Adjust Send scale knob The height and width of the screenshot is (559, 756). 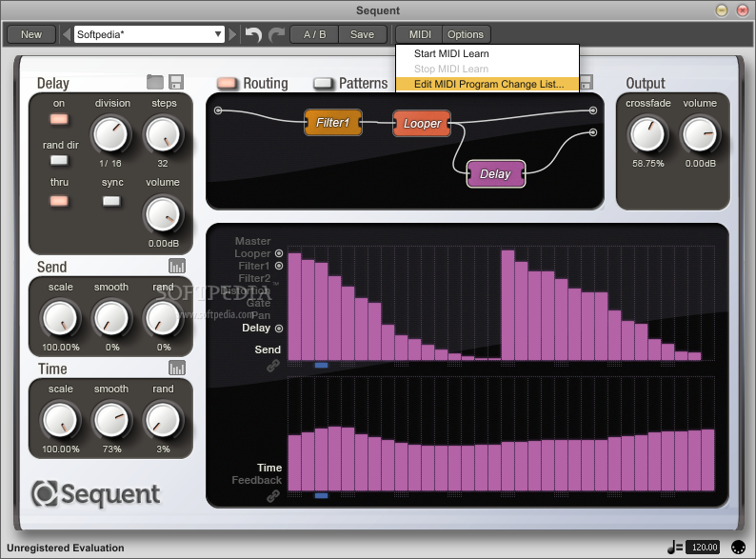[x=60, y=318]
